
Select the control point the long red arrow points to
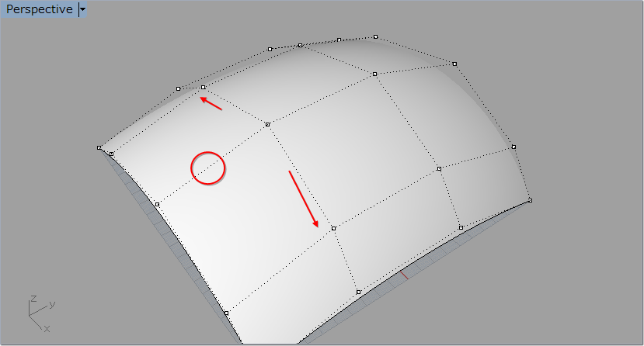[333, 228]
